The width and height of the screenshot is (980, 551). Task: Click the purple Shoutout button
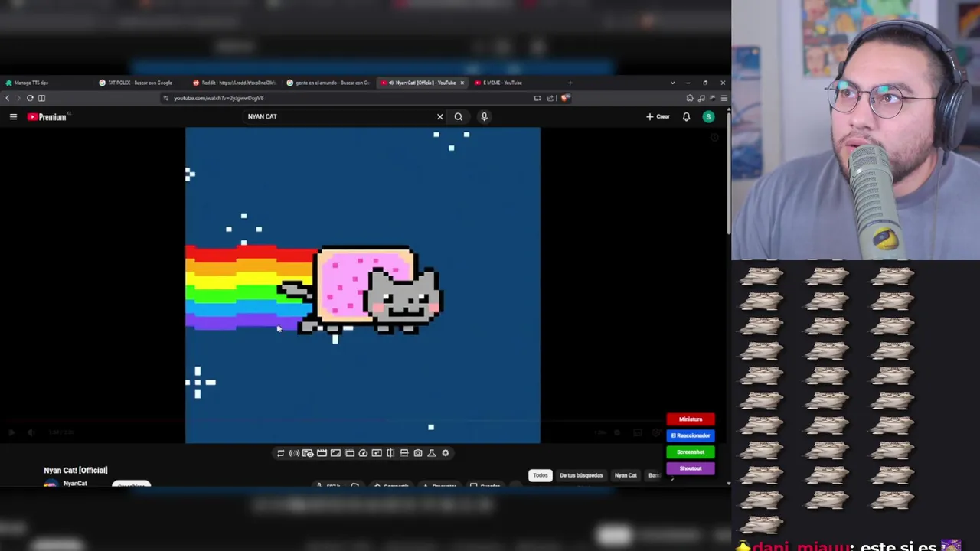click(x=691, y=468)
